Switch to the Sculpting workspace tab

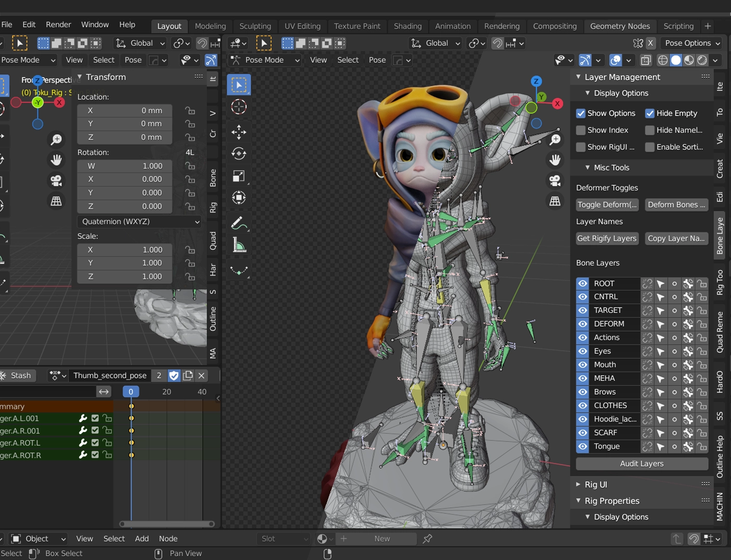[x=255, y=26]
